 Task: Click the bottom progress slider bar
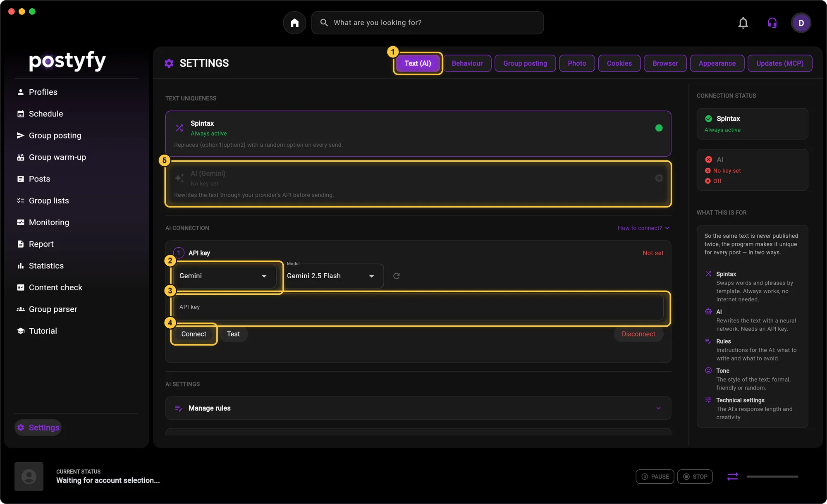coord(772,477)
